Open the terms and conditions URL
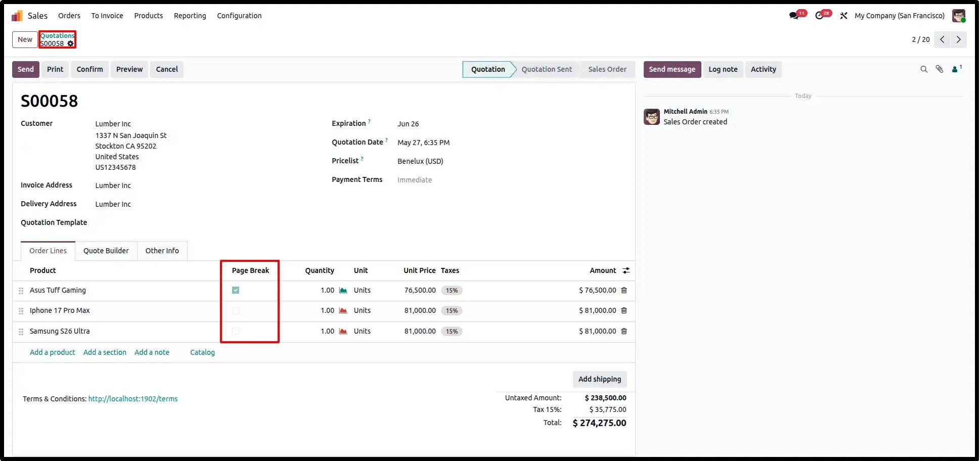This screenshot has height=461, width=980. tap(133, 399)
